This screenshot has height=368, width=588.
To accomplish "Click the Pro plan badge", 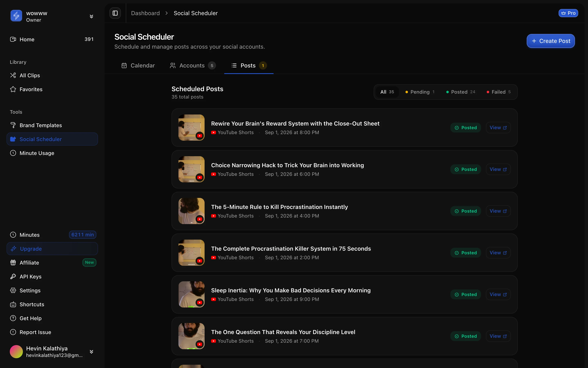I will pyautogui.click(x=568, y=13).
